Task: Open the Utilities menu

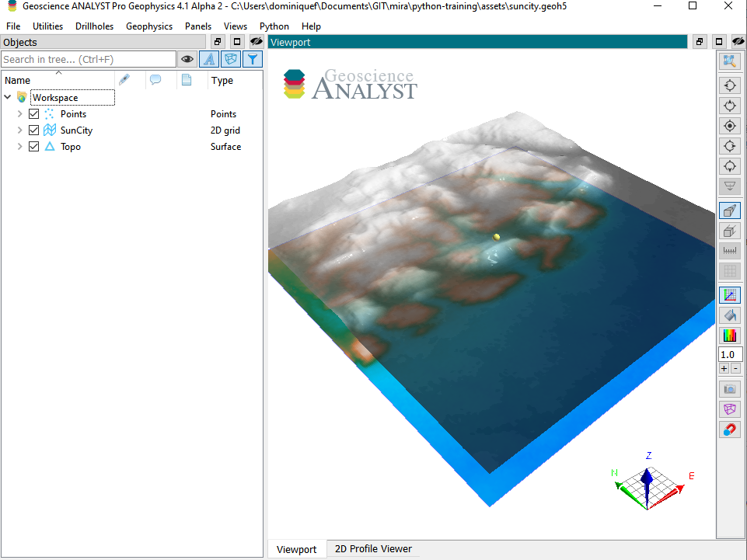Action: [47, 26]
